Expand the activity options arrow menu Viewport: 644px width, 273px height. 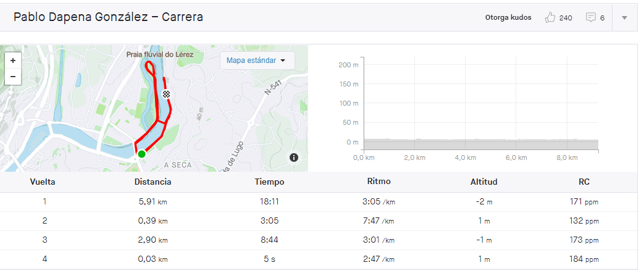coord(625,18)
